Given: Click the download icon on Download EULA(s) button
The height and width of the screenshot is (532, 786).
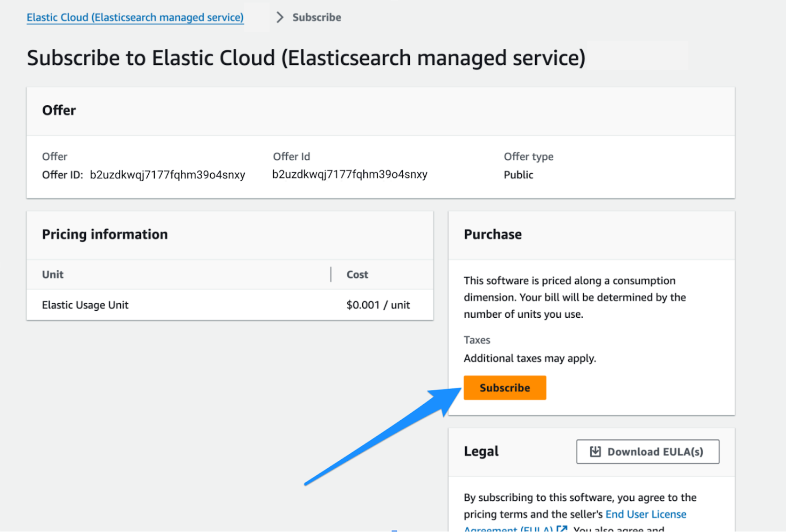Looking at the screenshot, I should [x=595, y=451].
